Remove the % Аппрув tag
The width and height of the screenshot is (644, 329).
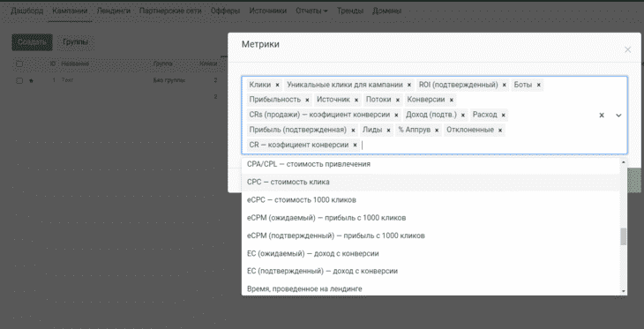(x=437, y=131)
